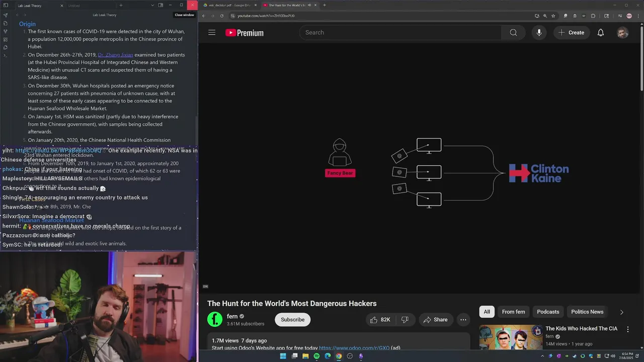The width and height of the screenshot is (644, 362).
Task: Show more filter chips arrow
Action: tap(621, 312)
